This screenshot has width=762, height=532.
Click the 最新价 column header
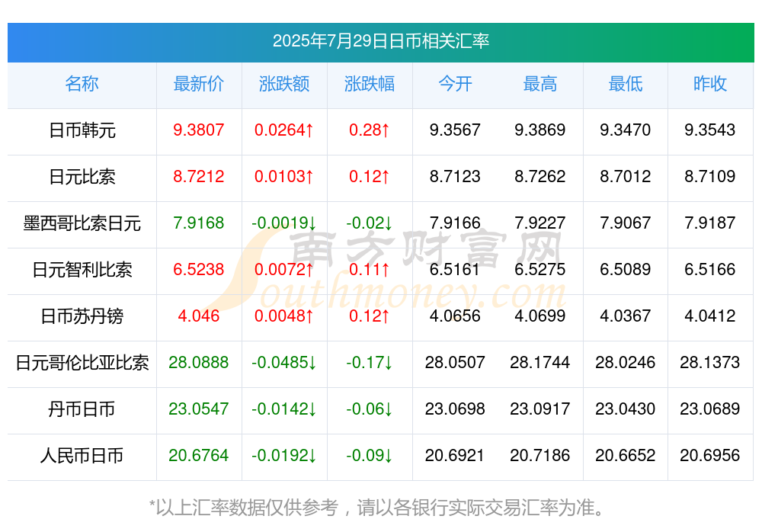[x=199, y=84]
